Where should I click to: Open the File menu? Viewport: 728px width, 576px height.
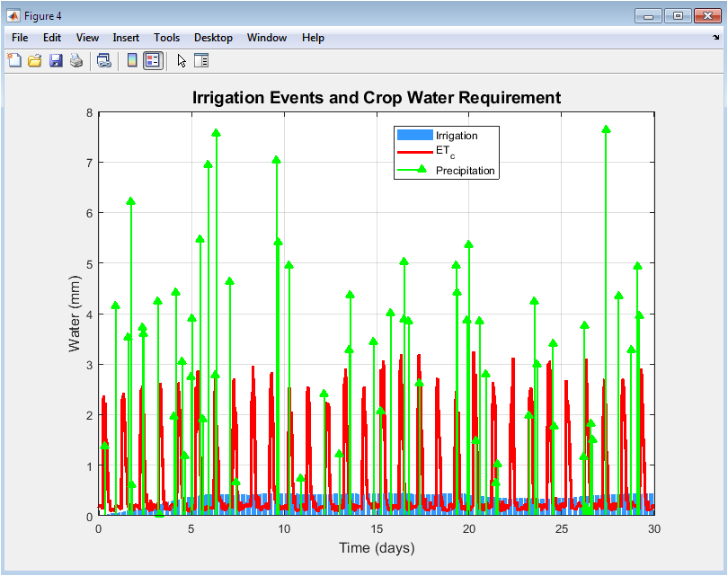tap(20, 38)
